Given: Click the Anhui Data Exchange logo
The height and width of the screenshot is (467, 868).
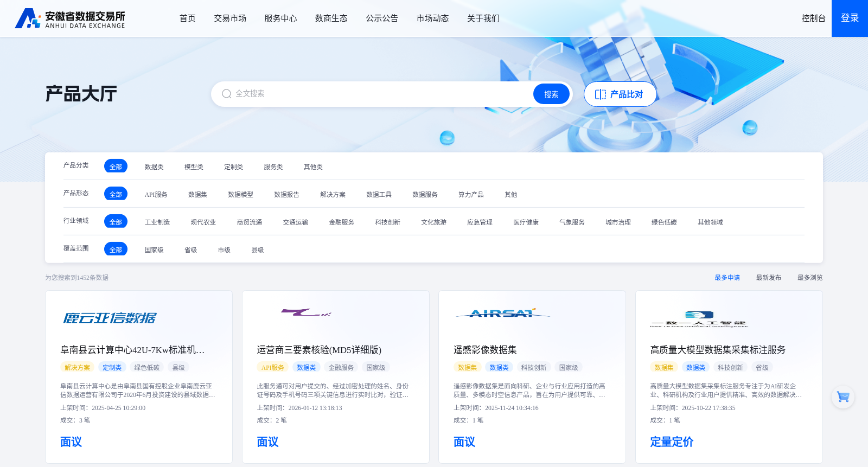Looking at the screenshot, I should (x=70, y=18).
